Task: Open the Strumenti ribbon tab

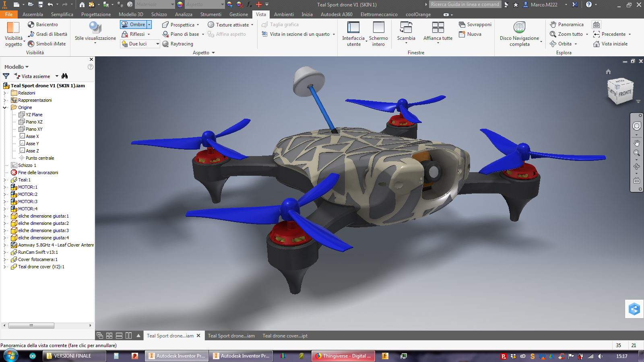Action: point(211,14)
